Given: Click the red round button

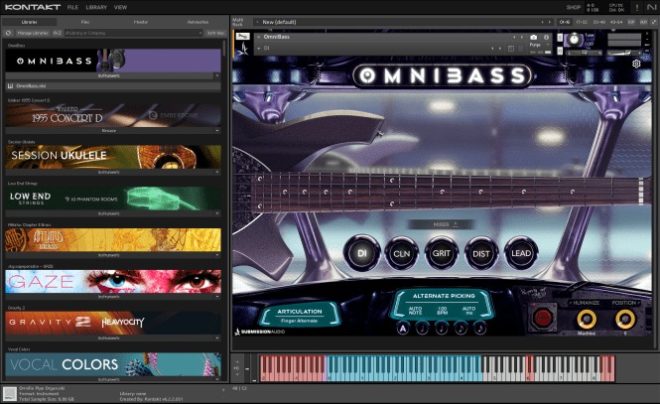Looking at the screenshot, I should click(x=542, y=318).
